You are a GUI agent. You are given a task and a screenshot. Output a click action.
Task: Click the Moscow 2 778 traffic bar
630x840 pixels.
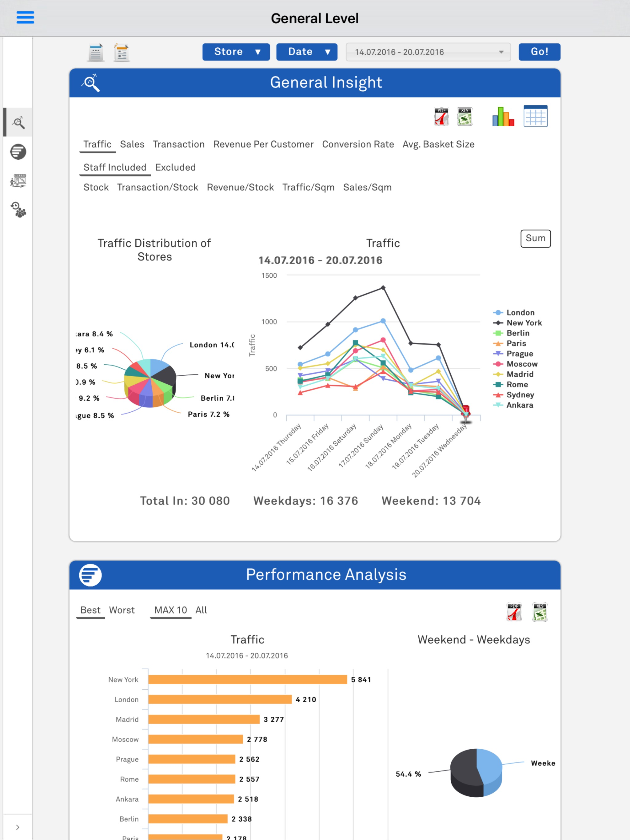coord(195,739)
